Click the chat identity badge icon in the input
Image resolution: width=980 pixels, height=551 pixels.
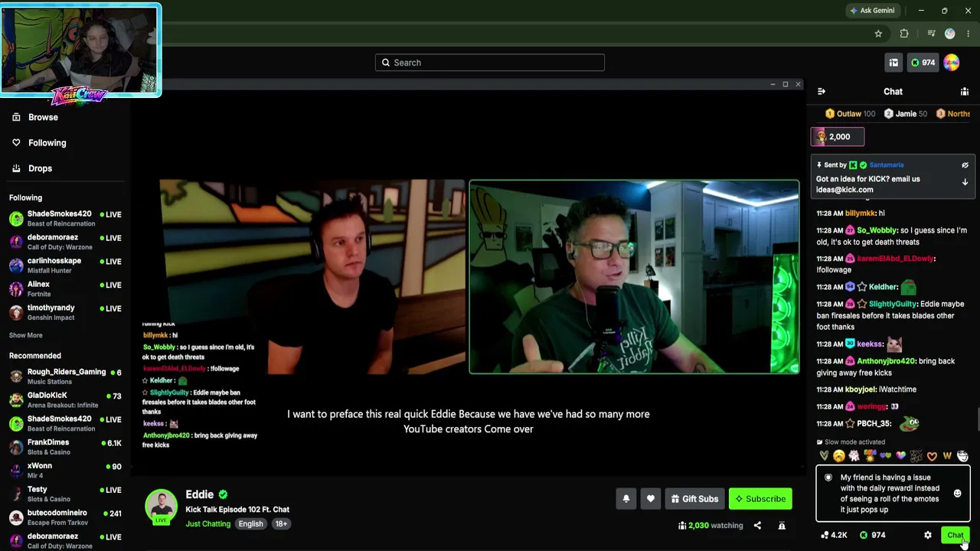pos(828,478)
